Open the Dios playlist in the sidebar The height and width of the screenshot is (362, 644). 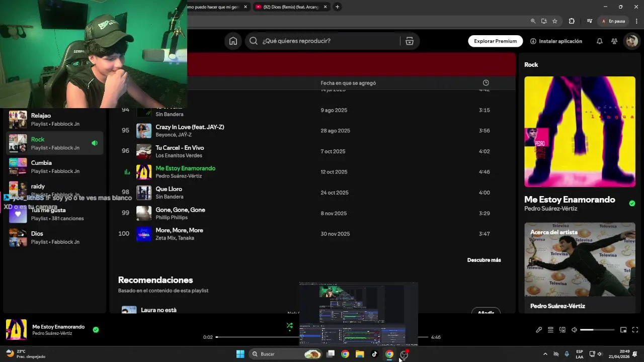coord(55,237)
